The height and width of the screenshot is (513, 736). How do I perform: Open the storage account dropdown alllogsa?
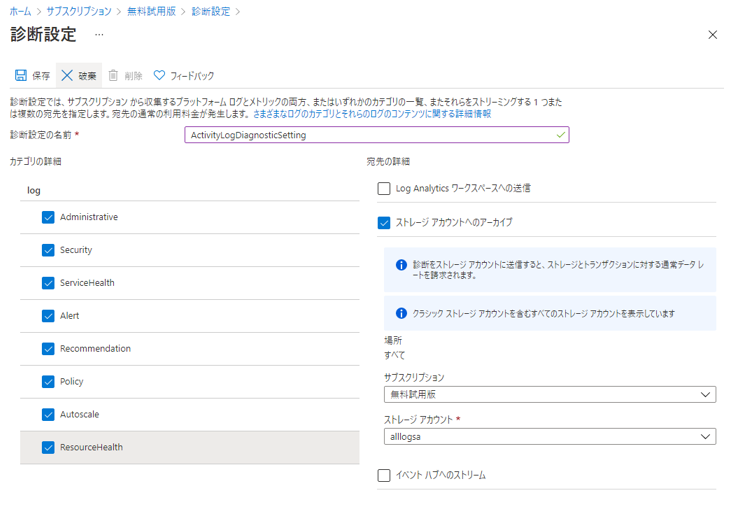(x=550, y=436)
